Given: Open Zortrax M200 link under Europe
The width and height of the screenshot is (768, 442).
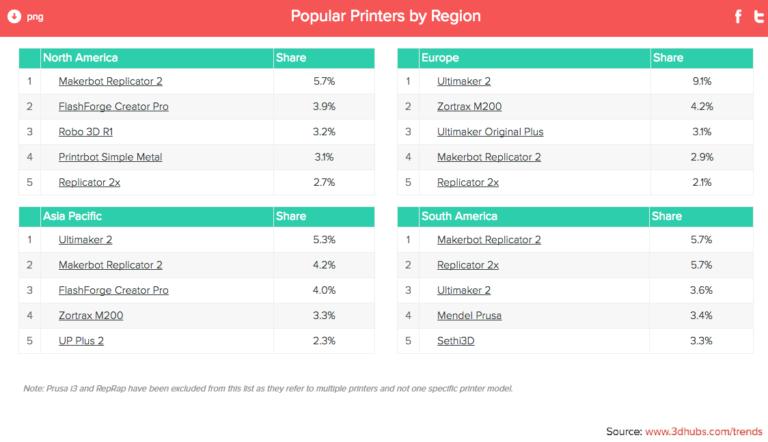Looking at the screenshot, I should click(471, 107).
